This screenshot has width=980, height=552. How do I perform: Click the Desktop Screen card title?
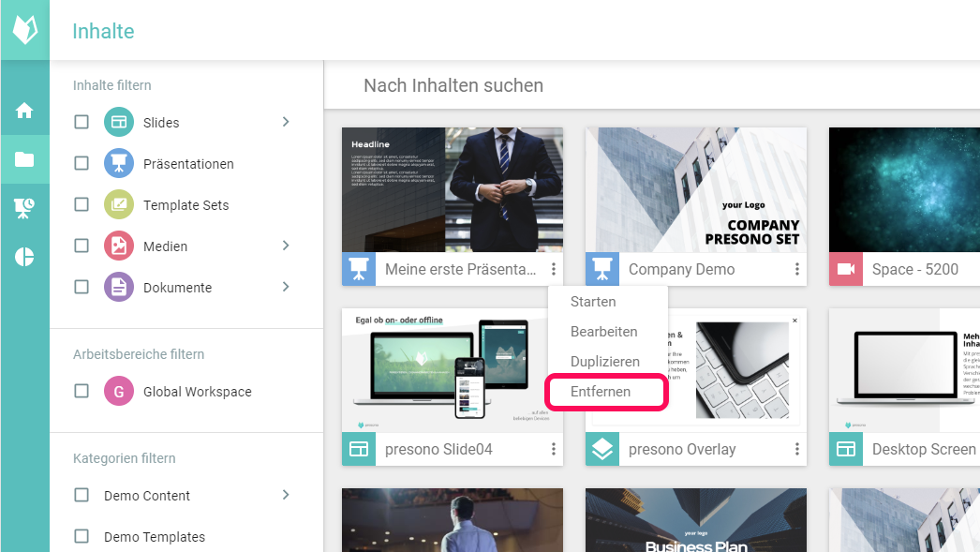[x=924, y=450]
